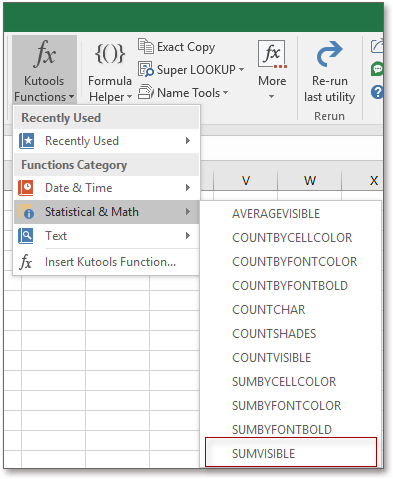
Task: Select the Statistical & Math category
Action: tap(107, 212)
